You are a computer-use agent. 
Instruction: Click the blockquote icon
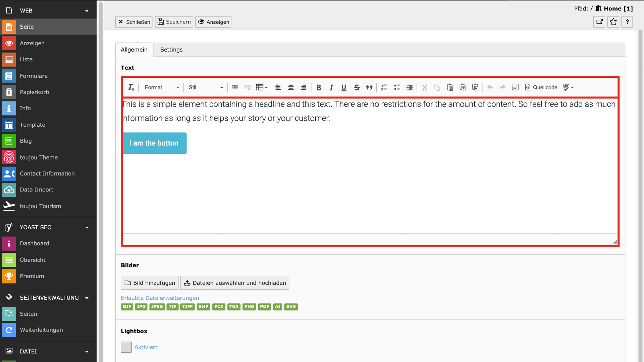[369, 87]
